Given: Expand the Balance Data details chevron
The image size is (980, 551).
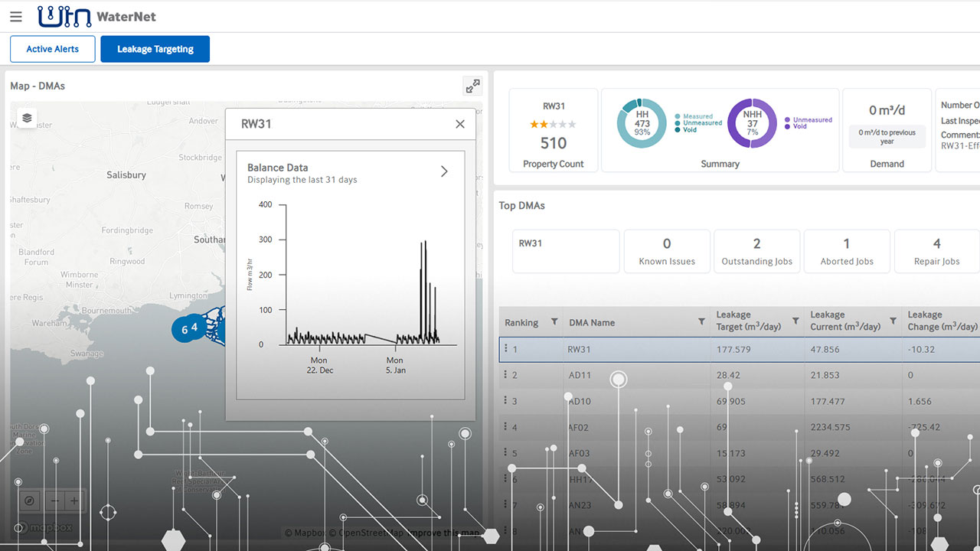Looking at the screenshot, I should pos(444,171).
